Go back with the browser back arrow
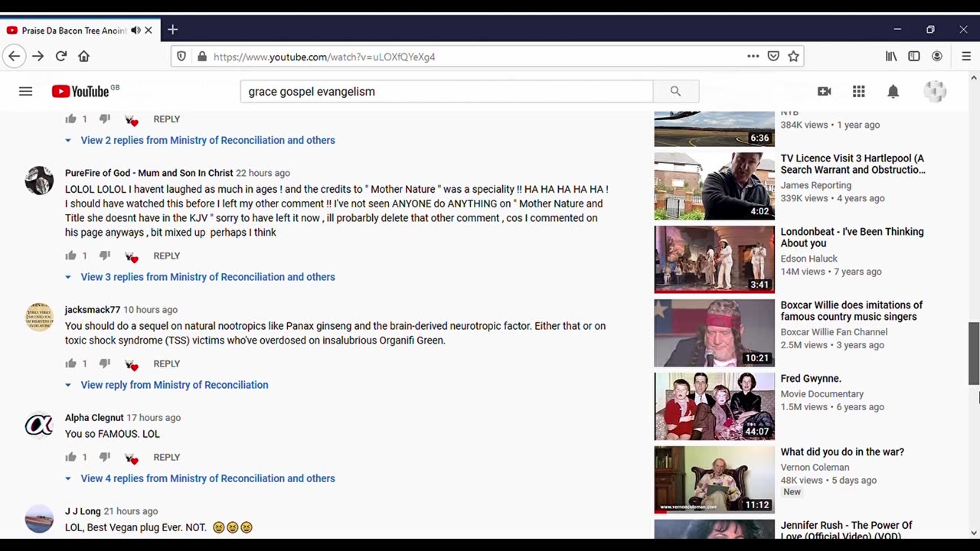Screen dimensions: 980x551 tap(14, 56)
